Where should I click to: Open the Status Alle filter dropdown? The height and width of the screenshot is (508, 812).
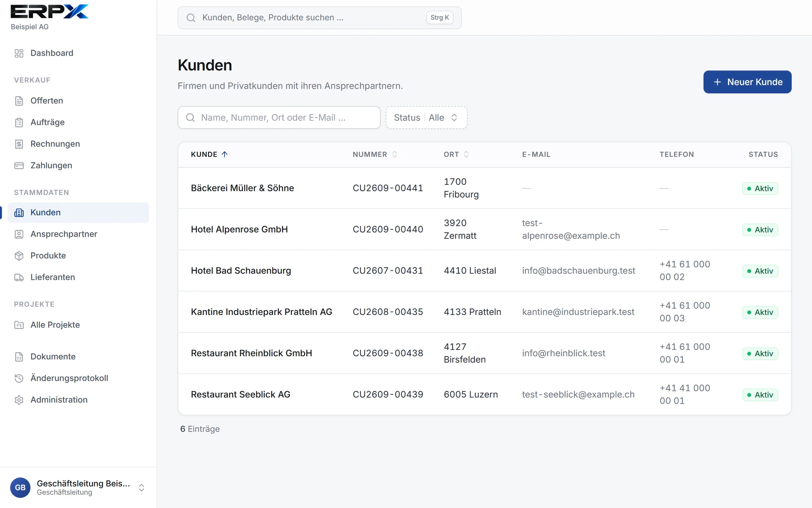[426, 118]
